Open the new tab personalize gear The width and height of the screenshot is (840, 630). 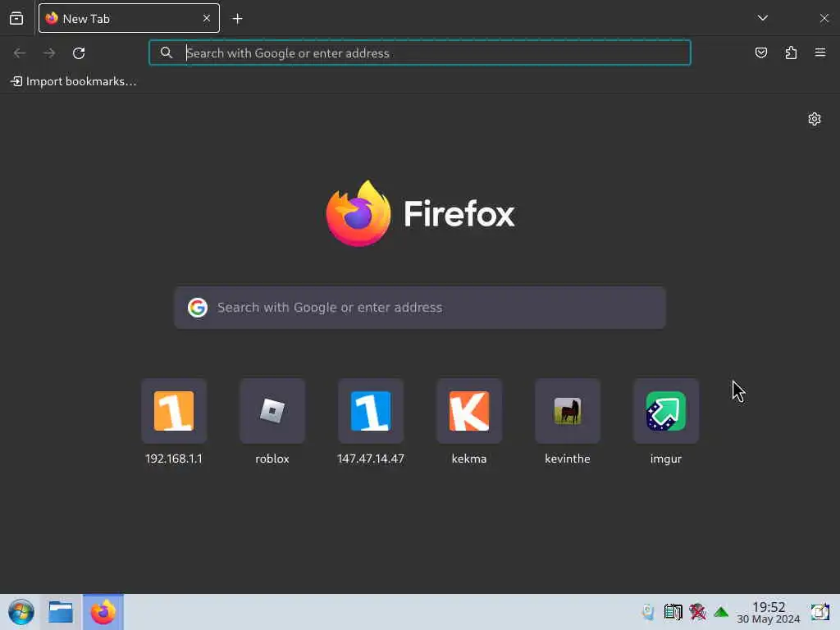coord(815,119)
